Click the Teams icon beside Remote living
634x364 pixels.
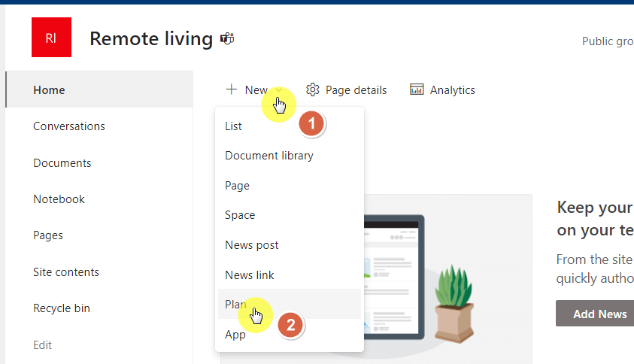pyautogui.click(x=227, y=39)
